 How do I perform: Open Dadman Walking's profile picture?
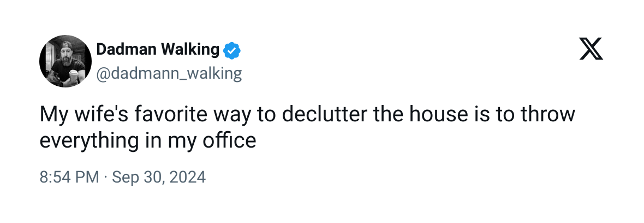(x=65, y=61)
